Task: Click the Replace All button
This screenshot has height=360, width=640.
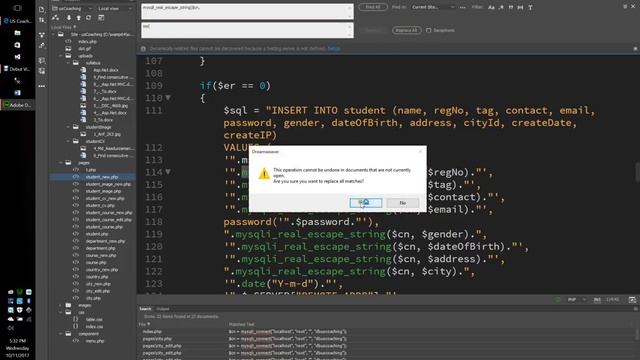Action: point(407,30)
